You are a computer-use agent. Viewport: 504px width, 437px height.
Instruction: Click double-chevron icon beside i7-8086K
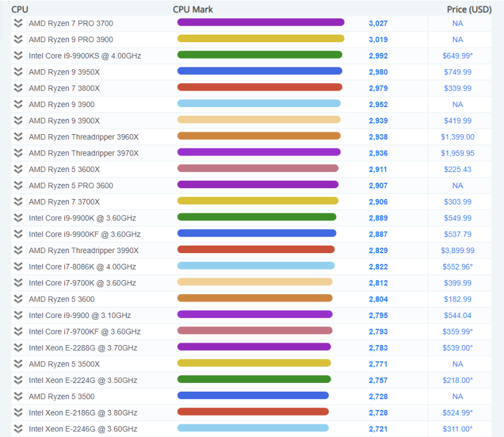click(18, 267)
